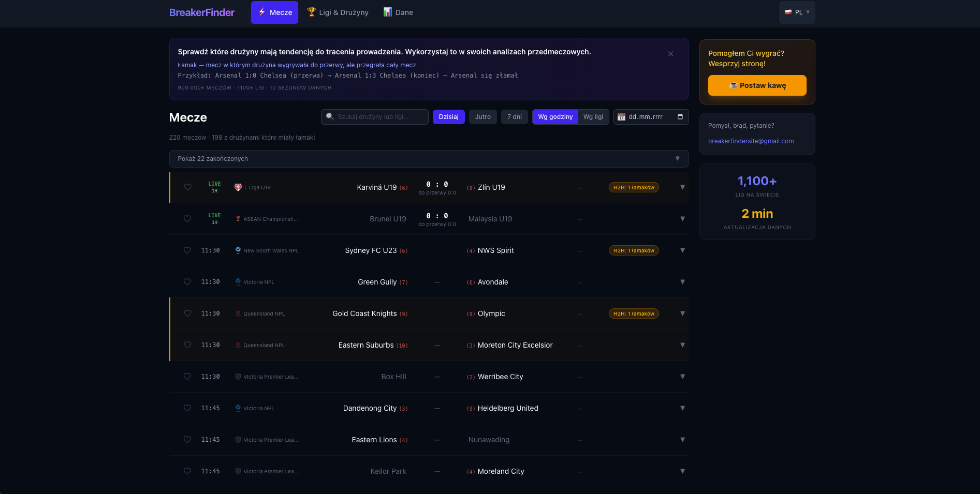Click team name Werribee City
980x494 pixels.
click(x=500, y=377)
